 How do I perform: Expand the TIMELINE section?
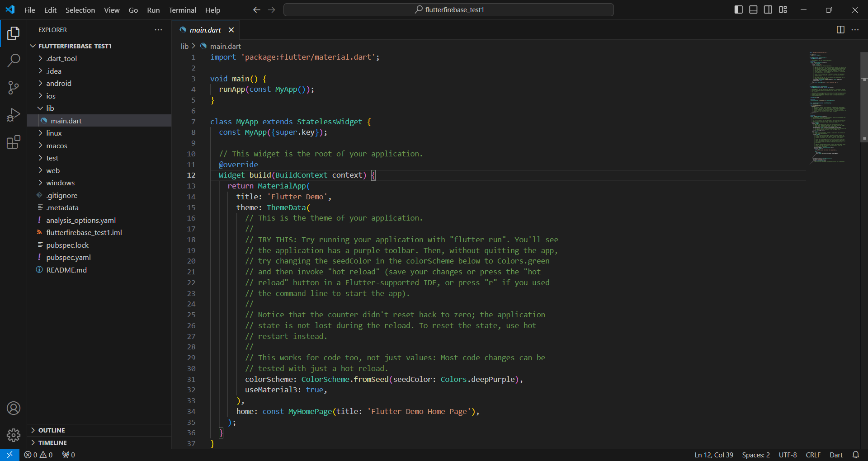click(x=99, y=443)
